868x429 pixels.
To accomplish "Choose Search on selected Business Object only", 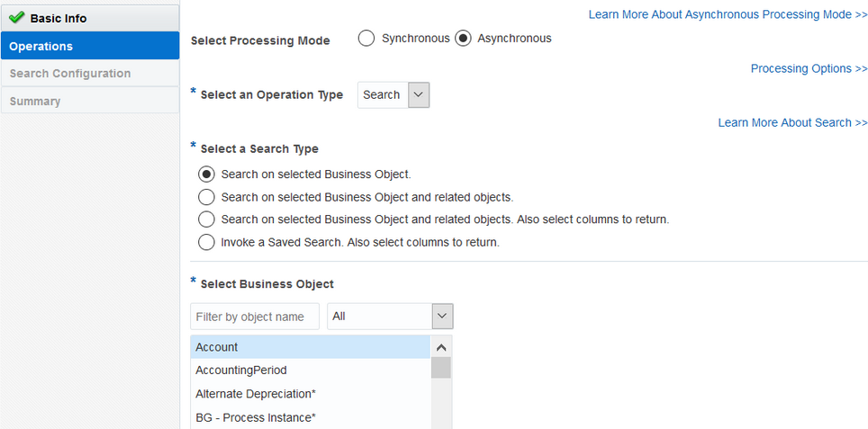I will [x=206, y=174].
